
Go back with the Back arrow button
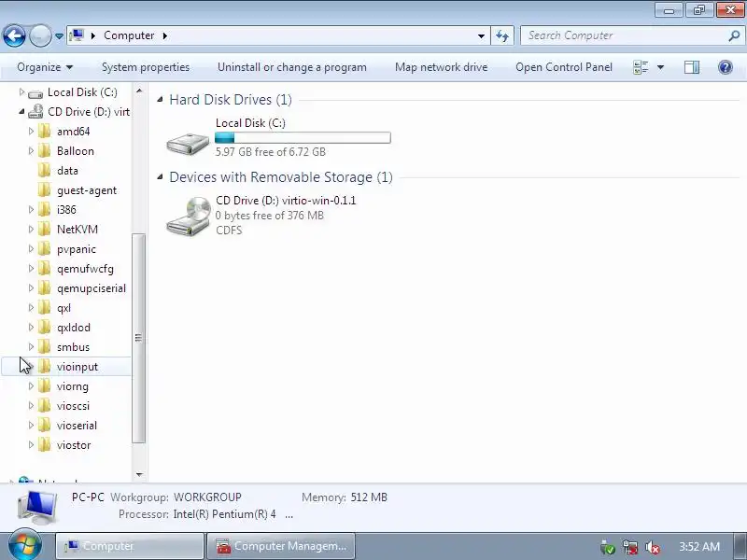click(x=14, y=35)
